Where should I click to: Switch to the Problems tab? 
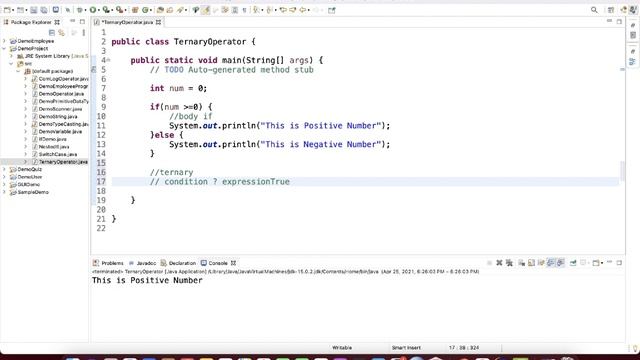tap(108, 263)
